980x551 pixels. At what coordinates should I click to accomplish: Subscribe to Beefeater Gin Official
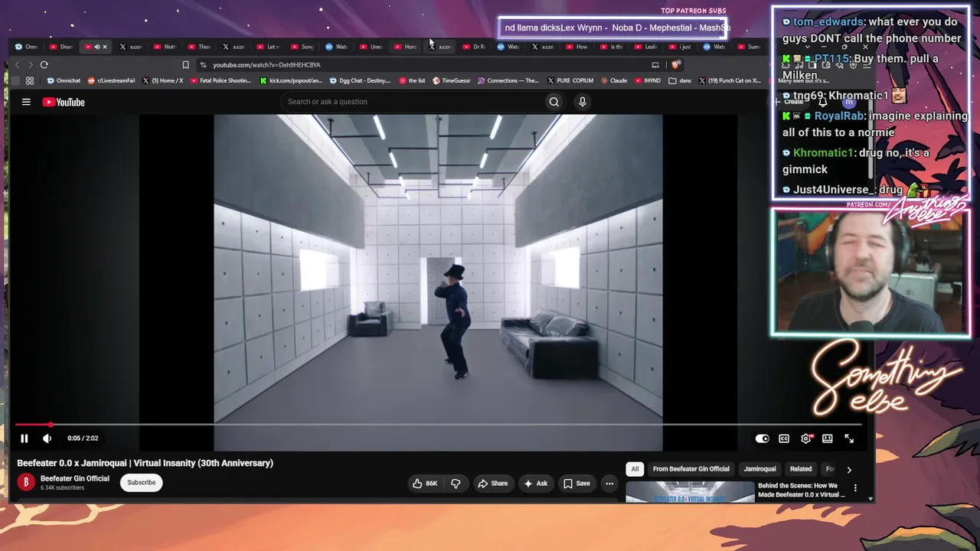(141, 483)
